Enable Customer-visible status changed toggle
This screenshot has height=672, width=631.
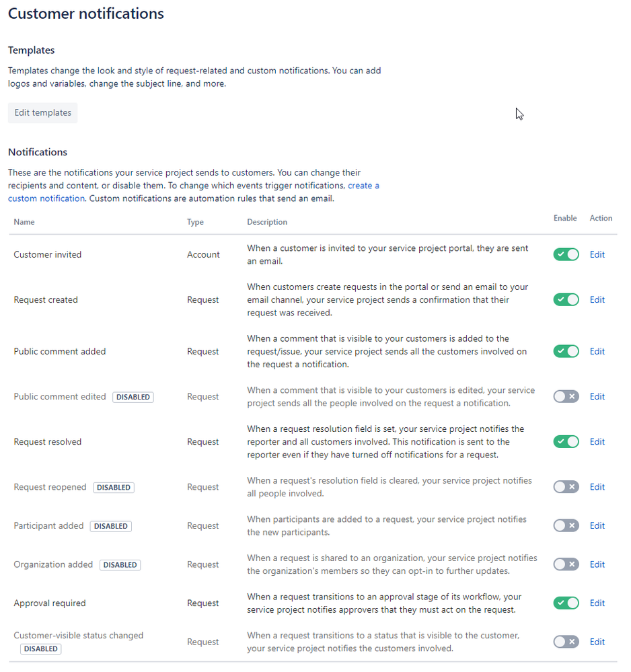(x=566, y=642)
